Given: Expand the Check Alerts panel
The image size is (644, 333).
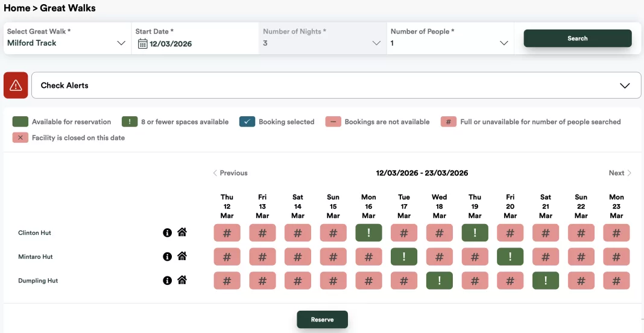Looking at the screenshot, I should tap(336, 86).
